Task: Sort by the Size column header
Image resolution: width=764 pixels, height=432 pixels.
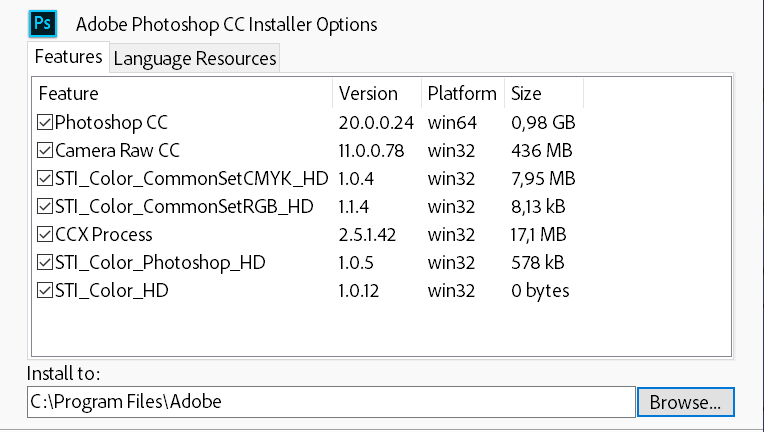Action: pyautogui.click(x=544, y=94)
